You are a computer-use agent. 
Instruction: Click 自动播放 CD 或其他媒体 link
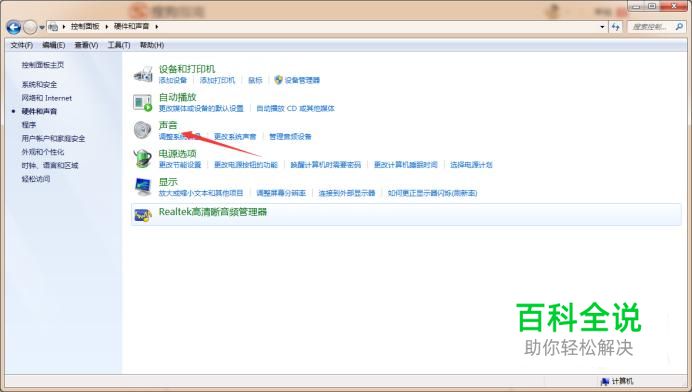coord(295,109)
